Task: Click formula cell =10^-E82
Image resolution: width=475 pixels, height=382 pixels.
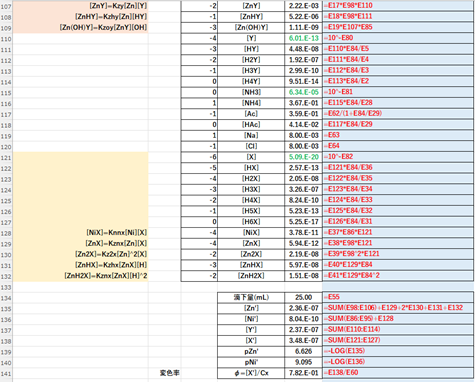Action: tap(398, 157)
